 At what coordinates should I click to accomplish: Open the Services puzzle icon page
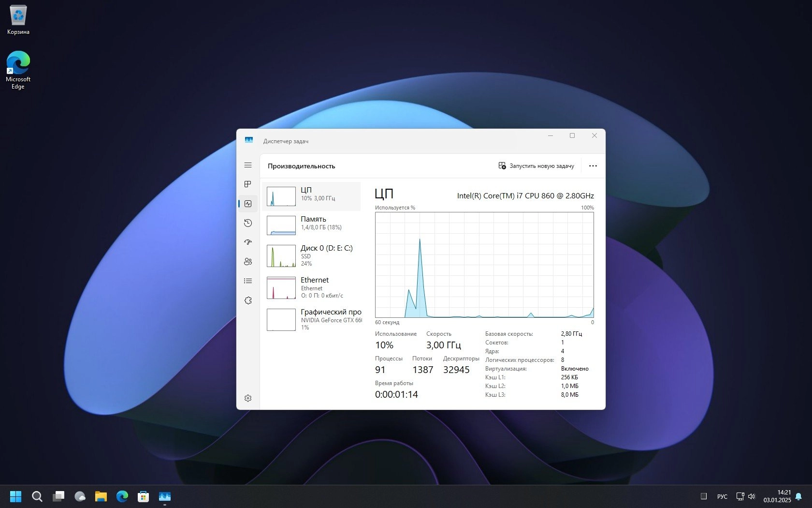248,300
